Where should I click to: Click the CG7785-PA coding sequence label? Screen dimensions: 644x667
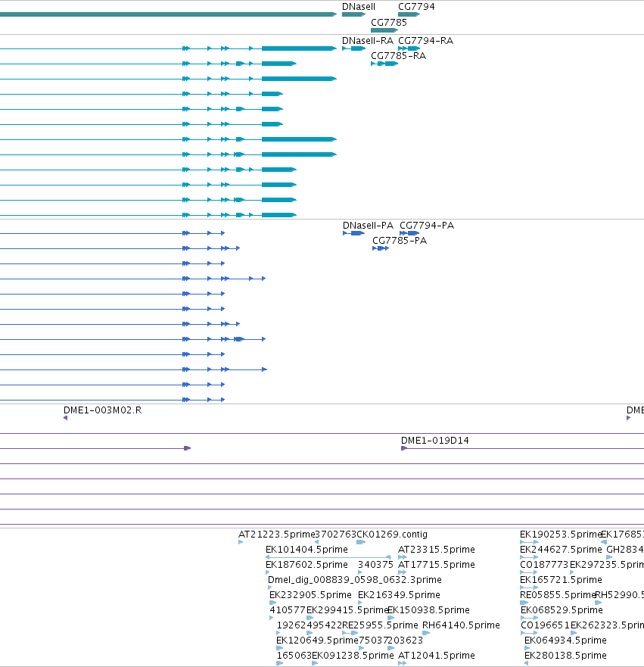tap(400, 241)
